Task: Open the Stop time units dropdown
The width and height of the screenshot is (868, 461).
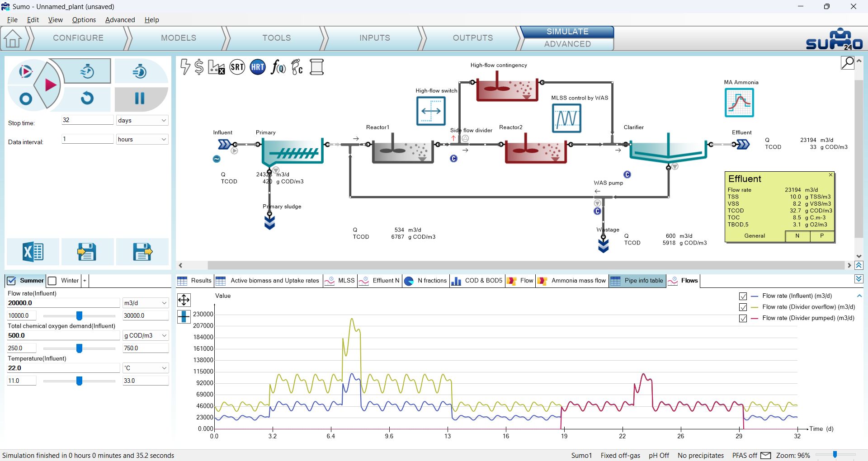Action: (x=142, y=120)
